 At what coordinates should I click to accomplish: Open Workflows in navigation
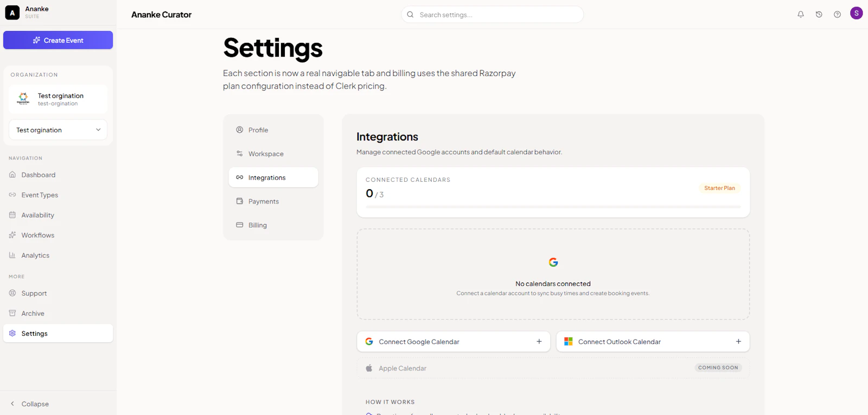(58, 235)
